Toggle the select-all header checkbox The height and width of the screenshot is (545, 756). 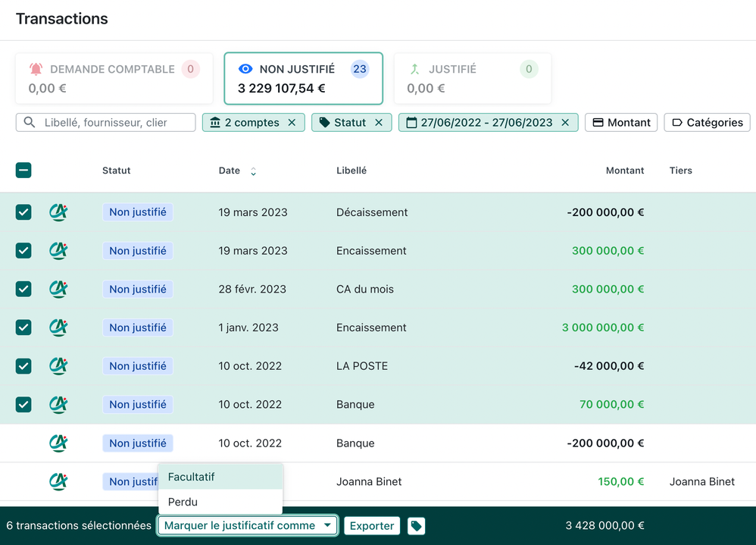[x=23, y=171]
